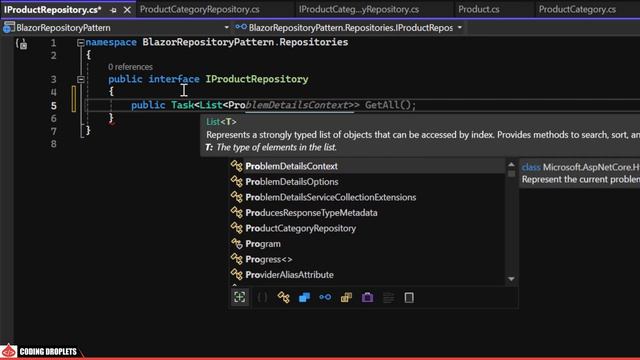The image size is (640, 360).
Task: Close the IProductRepository.cs tab
Action: point(127,10)
